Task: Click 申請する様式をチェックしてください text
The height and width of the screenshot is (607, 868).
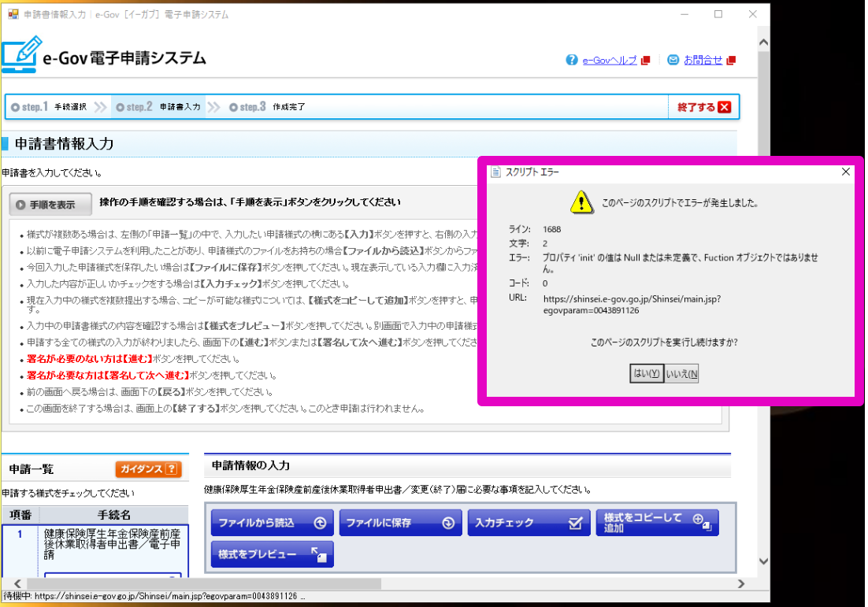Action: coord(68,493)
